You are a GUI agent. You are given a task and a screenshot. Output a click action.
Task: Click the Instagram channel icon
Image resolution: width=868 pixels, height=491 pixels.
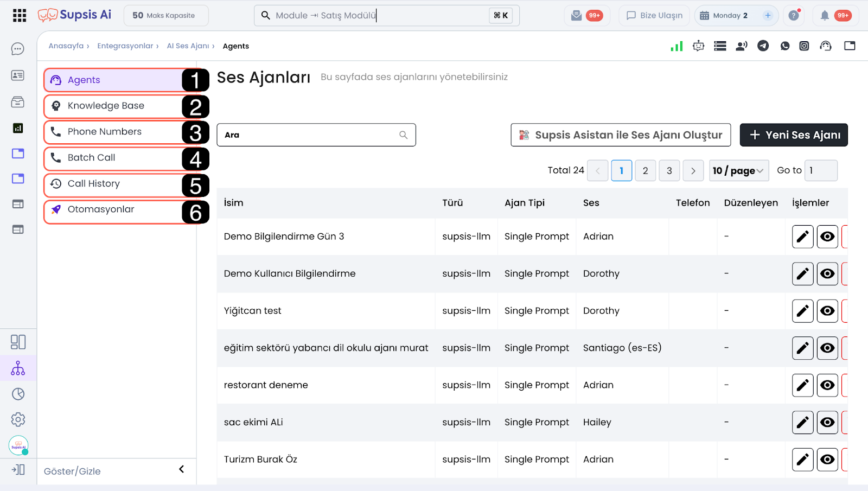pyautogui.click(x=804, y=46)
